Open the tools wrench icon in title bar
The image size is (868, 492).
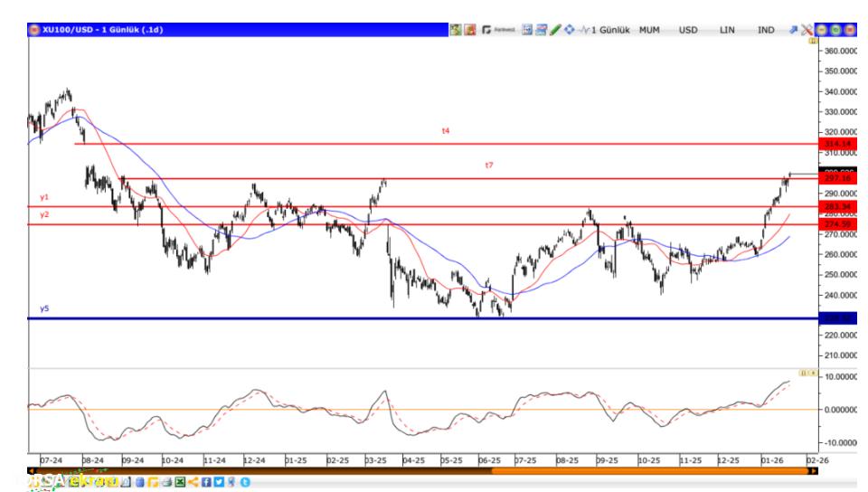[807, 30]
